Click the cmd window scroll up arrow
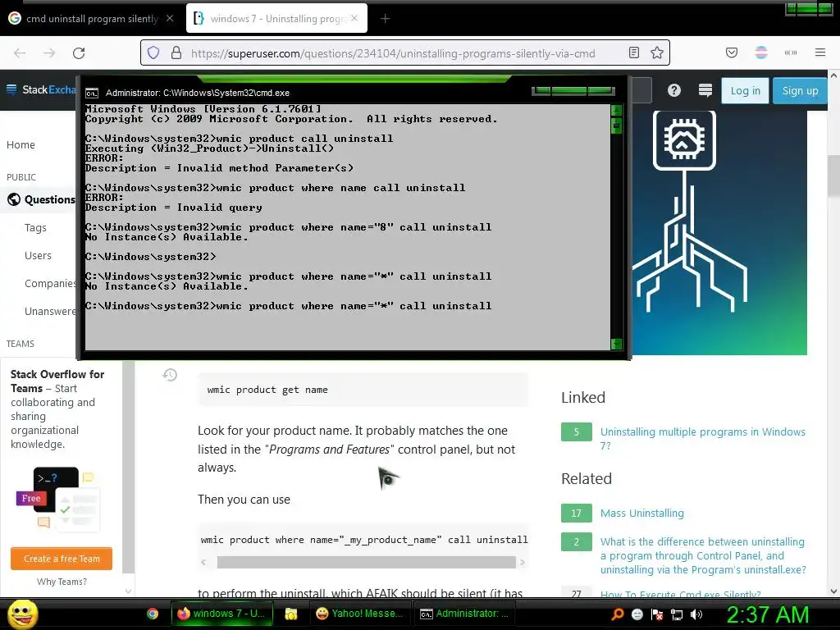Screen dimensions: 840x630 tap(617, 110)
